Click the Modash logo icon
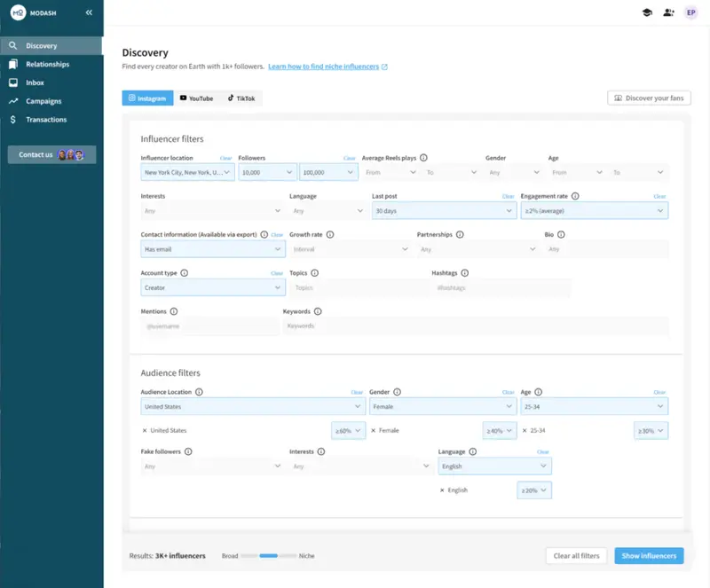 point(18,13)
